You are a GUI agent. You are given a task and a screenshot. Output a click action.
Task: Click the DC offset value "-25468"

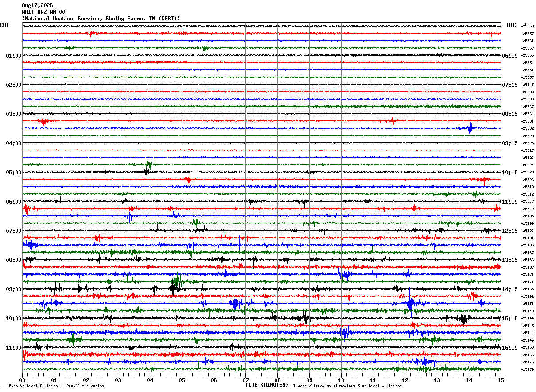(x=527, y=289)
